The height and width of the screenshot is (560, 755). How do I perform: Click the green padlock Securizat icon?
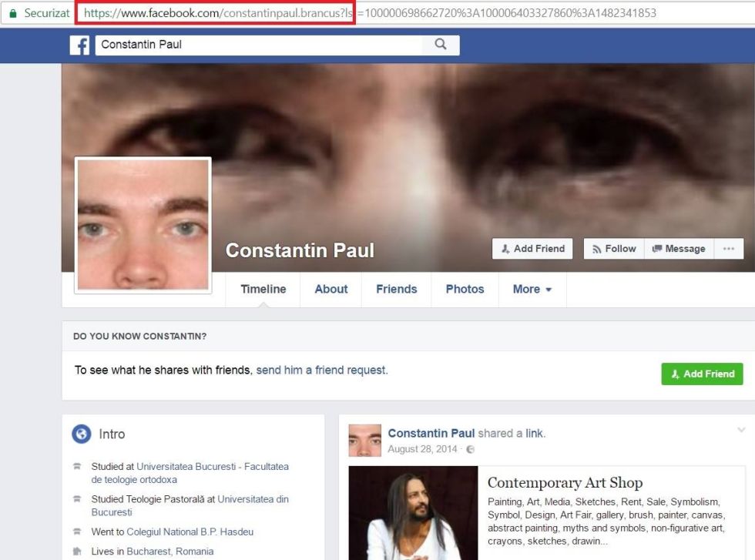(x=13, y=13)
